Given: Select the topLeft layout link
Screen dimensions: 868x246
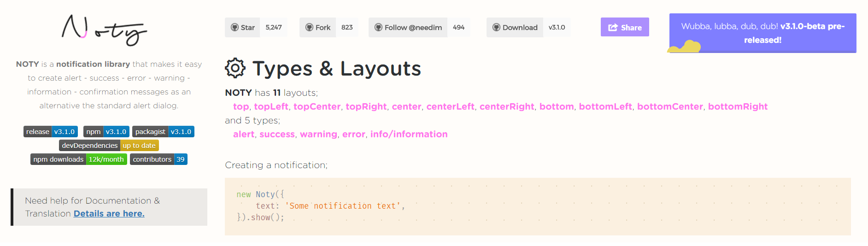Looking at the screenshot, I should click(x=271, y=106).
